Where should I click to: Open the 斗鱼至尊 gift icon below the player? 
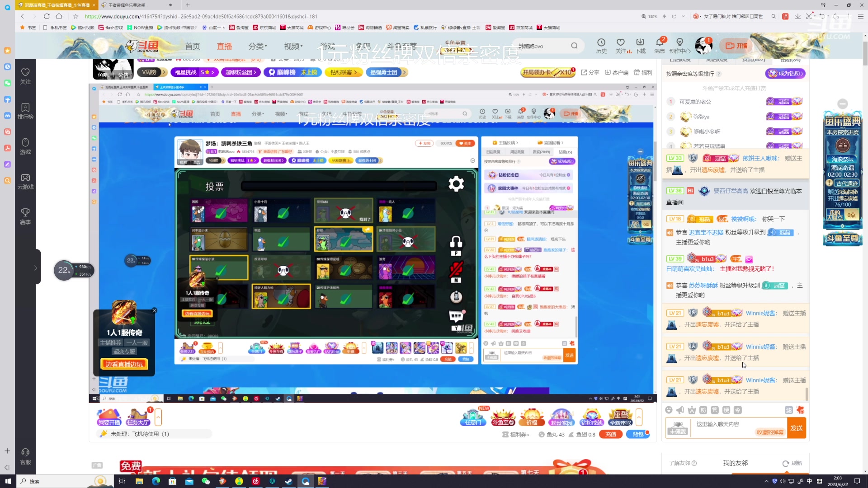[x=503, y=417]
